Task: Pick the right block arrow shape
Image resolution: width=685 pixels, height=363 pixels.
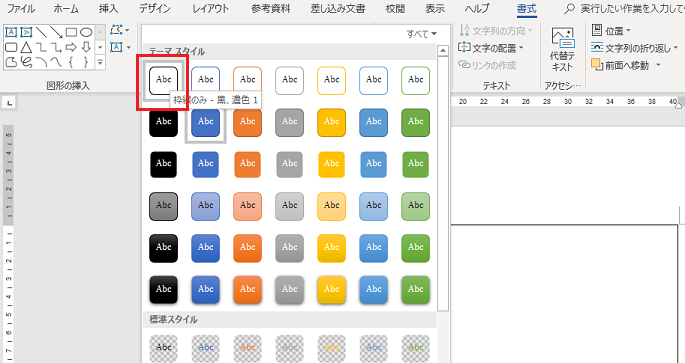Action: click(71, 47)
